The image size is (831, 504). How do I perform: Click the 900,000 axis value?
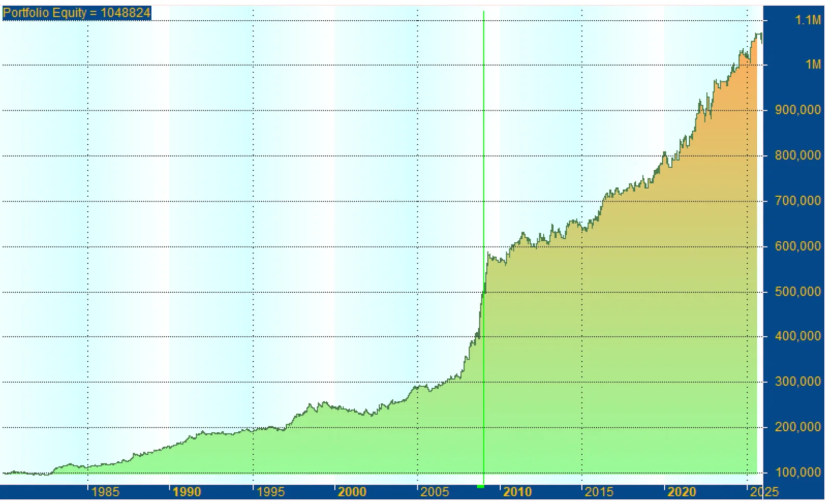(798, 110)
